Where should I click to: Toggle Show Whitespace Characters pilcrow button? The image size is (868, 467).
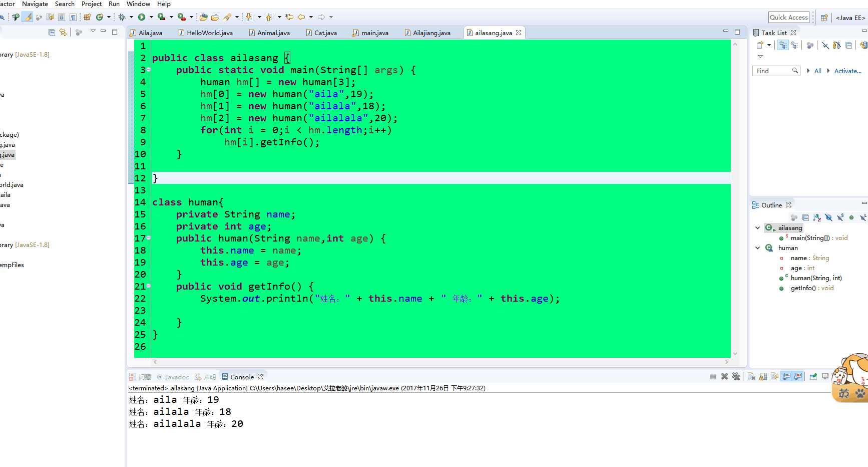[73, 17]
